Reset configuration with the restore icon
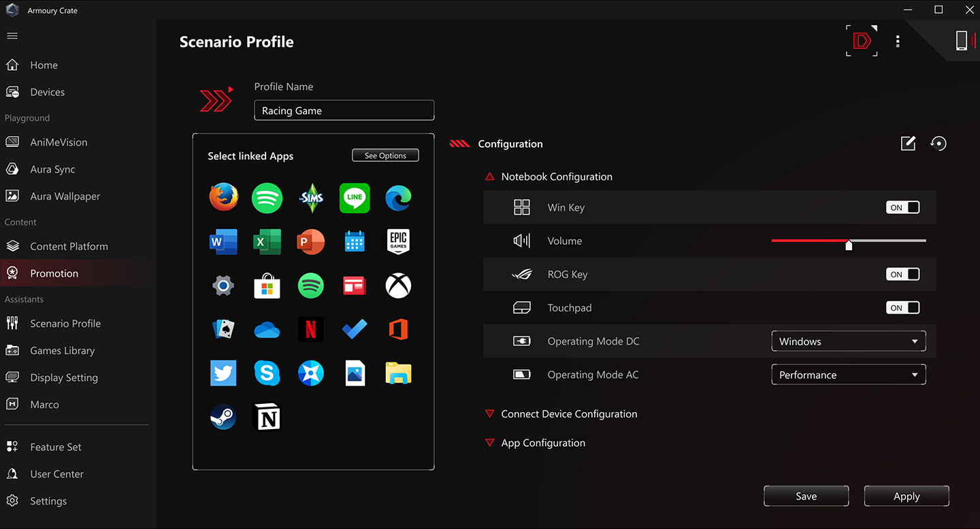This screenshot has height=529, width=980. (938, 143)
